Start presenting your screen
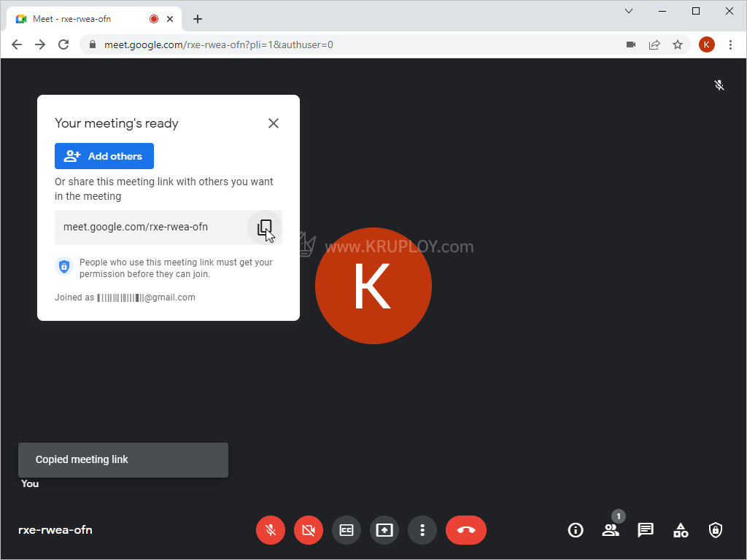747x560 pixels. 384,530
